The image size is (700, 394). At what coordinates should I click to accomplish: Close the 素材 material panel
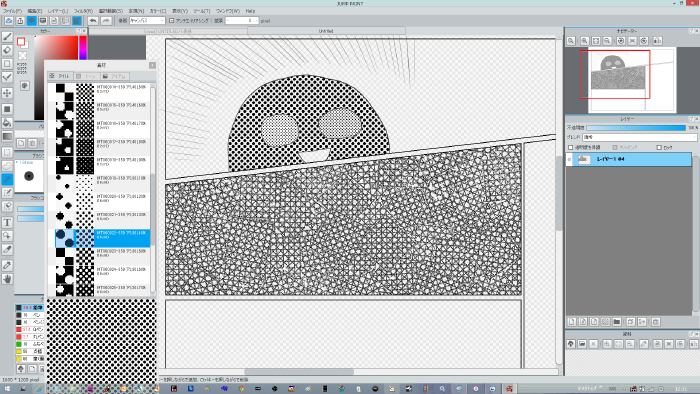click(152, 65)
